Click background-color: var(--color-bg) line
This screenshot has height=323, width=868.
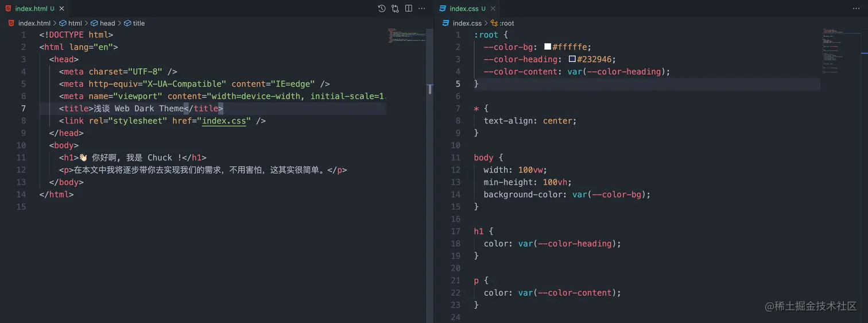(x=567, y=194)
